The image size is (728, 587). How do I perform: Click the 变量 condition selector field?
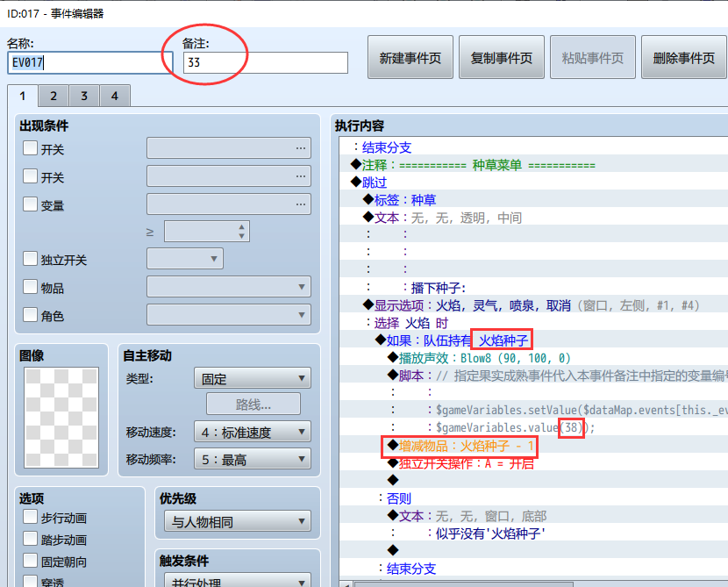tap(229, 204)
